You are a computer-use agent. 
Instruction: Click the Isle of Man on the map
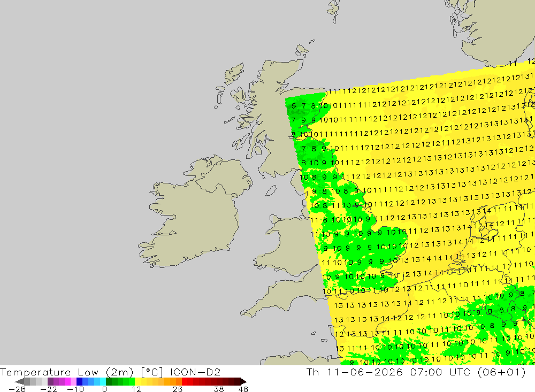click(271, 190)
